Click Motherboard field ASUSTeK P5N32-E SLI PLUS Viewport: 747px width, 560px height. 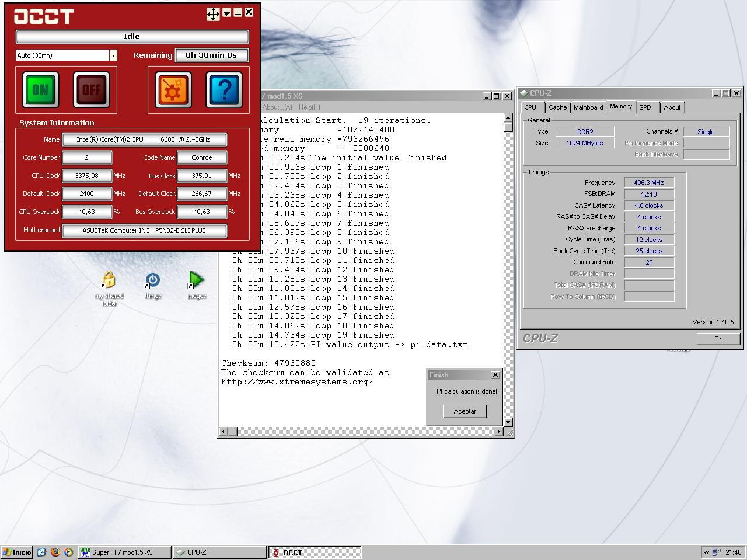(x=144, y=230)
